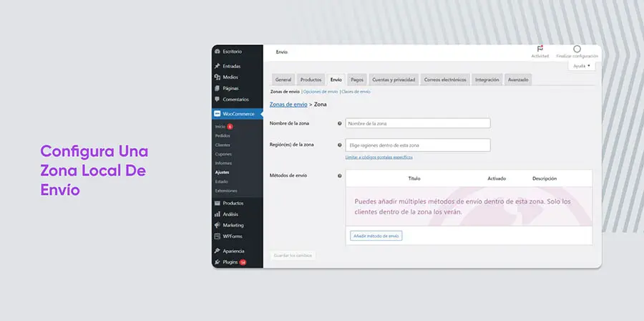The image size is (644, 321).
Task: Open Extensiones under WooCommerce menu
Action: point(226,191)
